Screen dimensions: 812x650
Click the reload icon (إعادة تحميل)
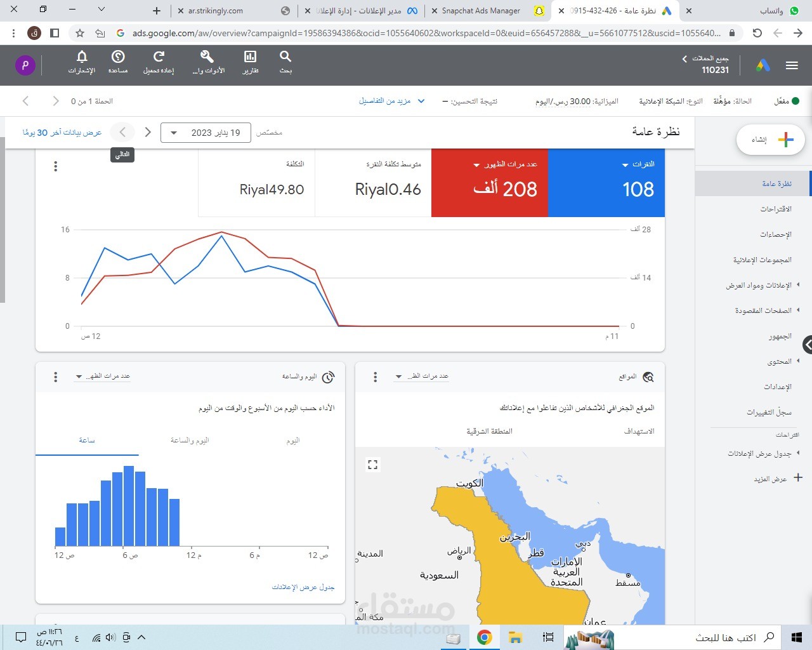click(x=159, y=62)
